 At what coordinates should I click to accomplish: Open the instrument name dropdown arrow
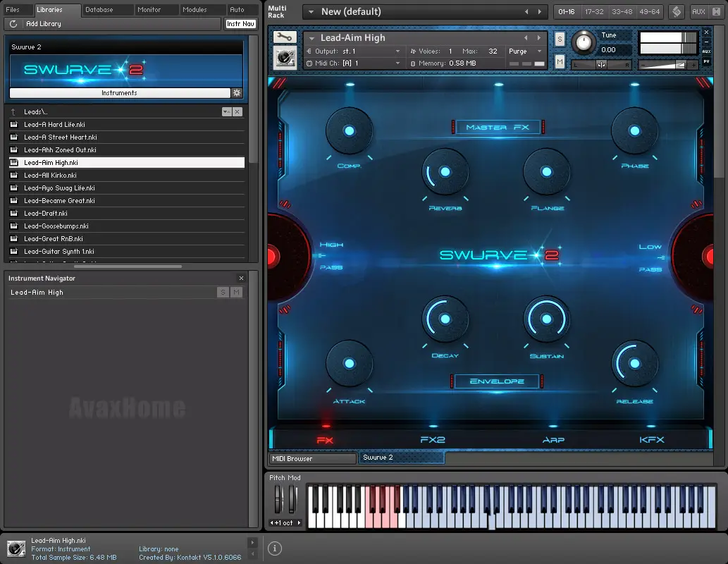312,38
